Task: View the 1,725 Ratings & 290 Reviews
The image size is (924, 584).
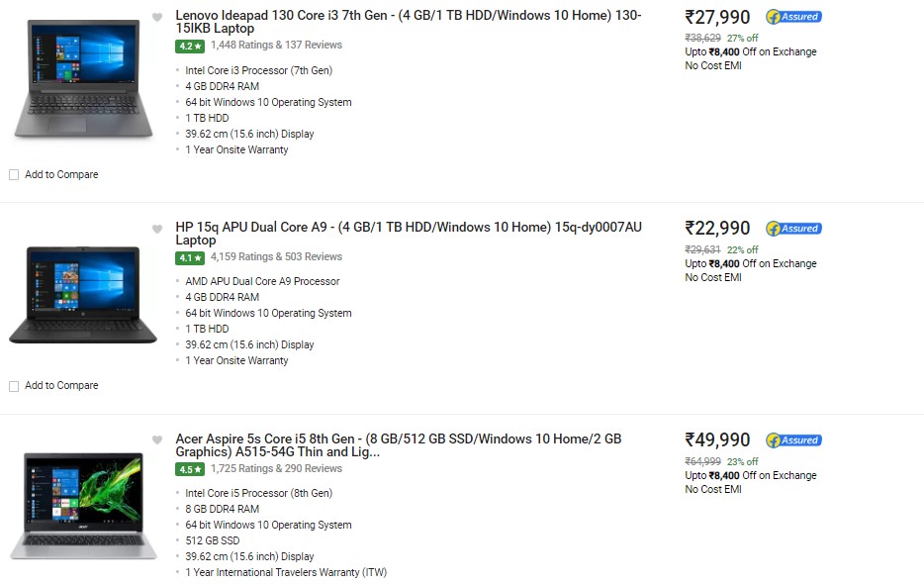Action: point(276,468)
